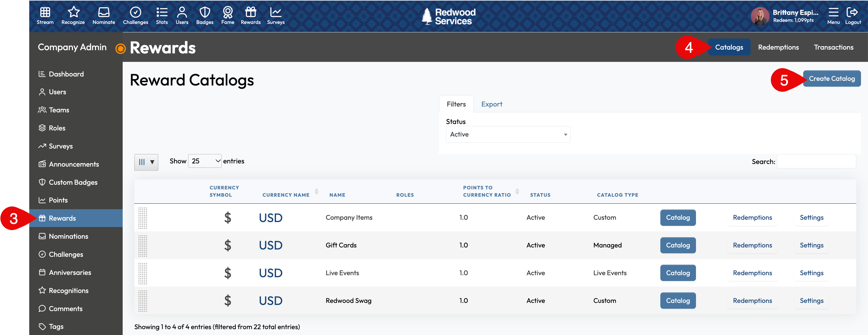Open the Rewards gift icon in top bar
The image size is (868, 335).
tap(251, 16)
